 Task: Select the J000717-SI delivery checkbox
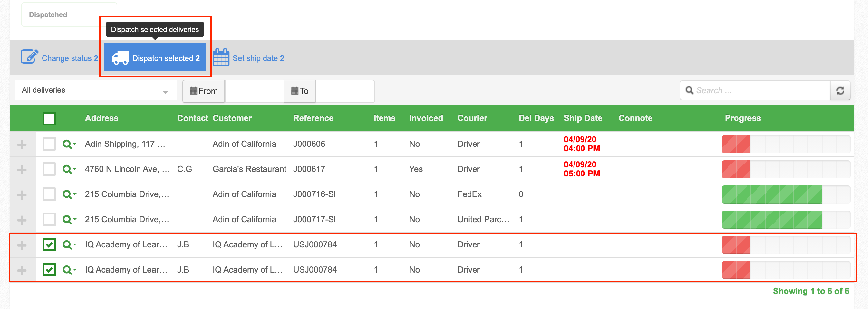(49, 219)
